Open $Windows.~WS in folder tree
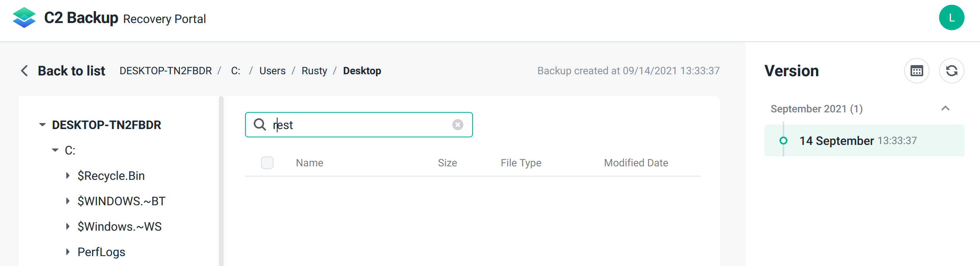980x266 pixels. pyautogui.click(x=120, y=226)
